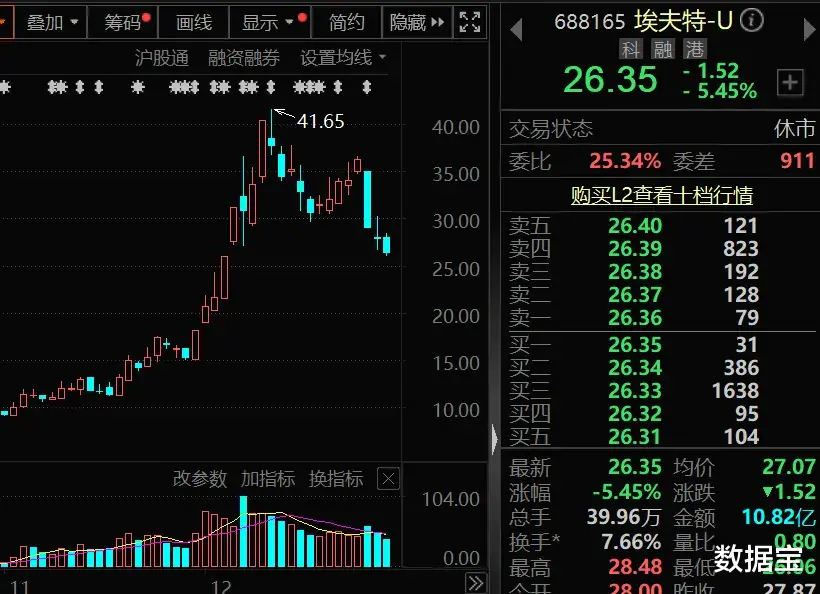This screenshot has height=594, width=820.
Task: Click the 40.00 price axis label
Action: click(x=455, y=127)
